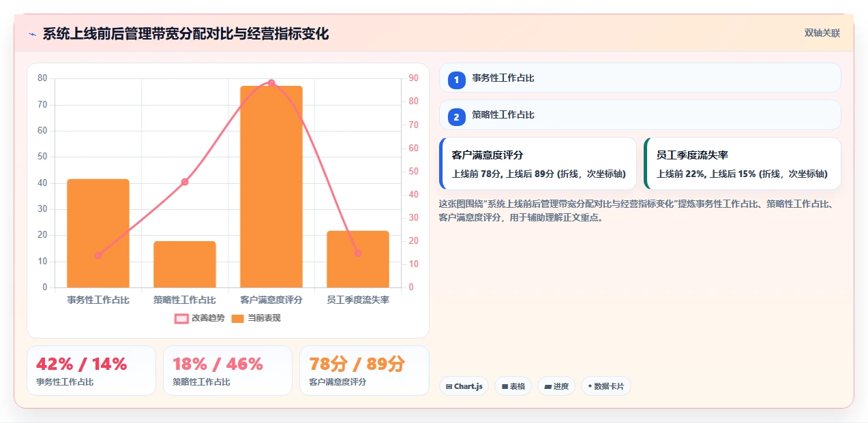Screen dimensions: 868x423
Task: Click the main title 系统上线前后管理带宽分配对比与经营指标变化
Action: (185, 34)
